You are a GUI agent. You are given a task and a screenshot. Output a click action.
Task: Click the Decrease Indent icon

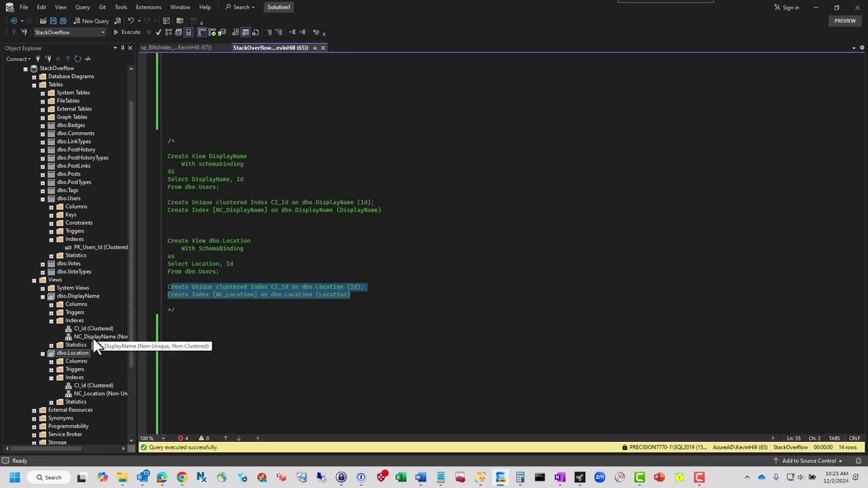coord(292,32)
